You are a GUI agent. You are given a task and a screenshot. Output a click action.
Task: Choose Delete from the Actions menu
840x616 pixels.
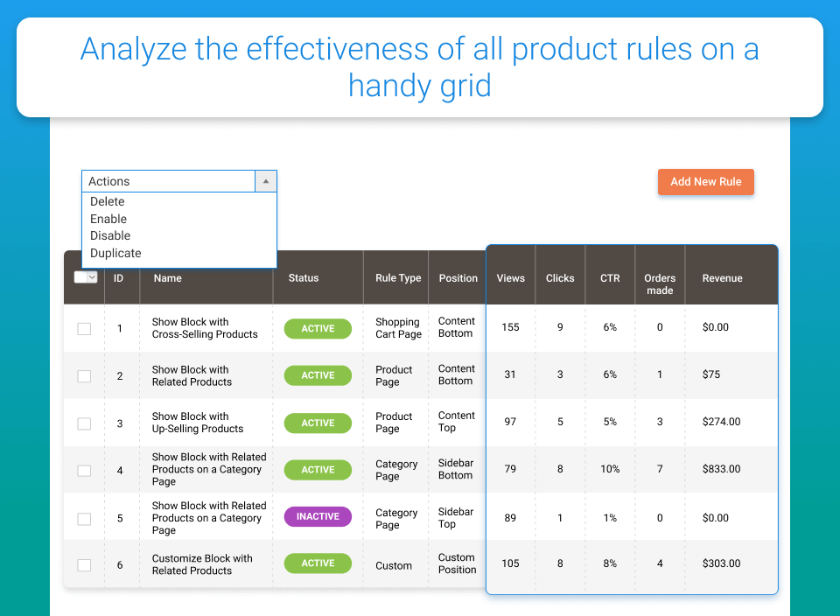(107, 201)
